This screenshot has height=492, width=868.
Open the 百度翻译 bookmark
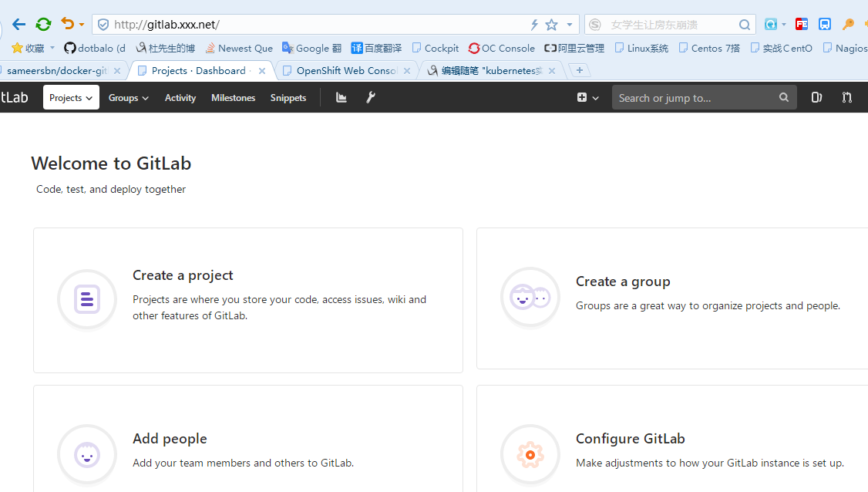(x=376, y=49)
